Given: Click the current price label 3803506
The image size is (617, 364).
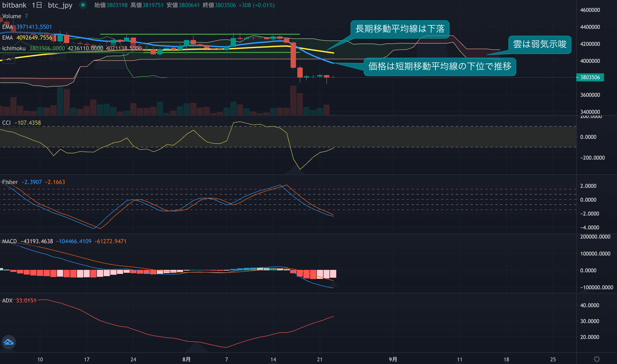Looking at the screenshot, I should pyautogui.click(x=590, y=77).
